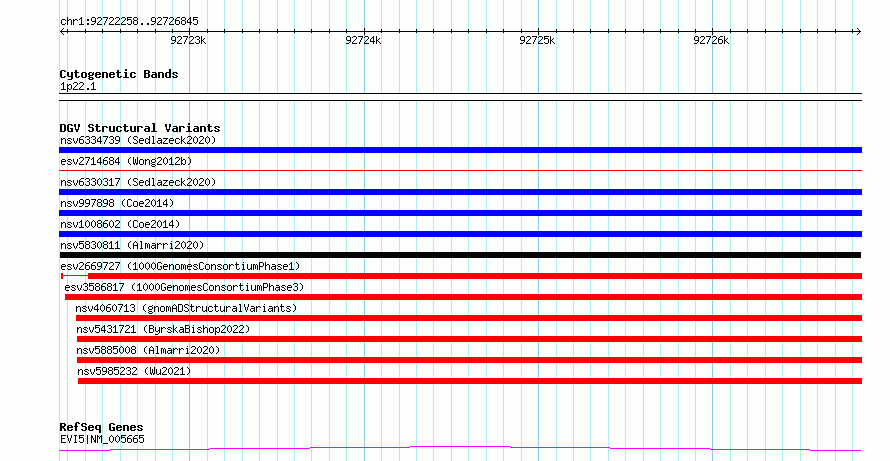The height and width of the screenshot is (461, 890).
Task: Click the 92723k ruler tick label
Action: coord(188,40)
